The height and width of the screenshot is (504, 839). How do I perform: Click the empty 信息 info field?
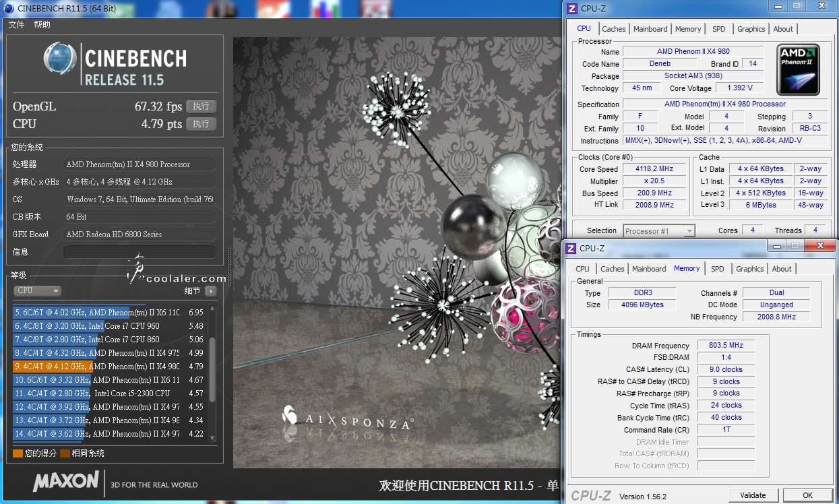[x=139, y=252]
